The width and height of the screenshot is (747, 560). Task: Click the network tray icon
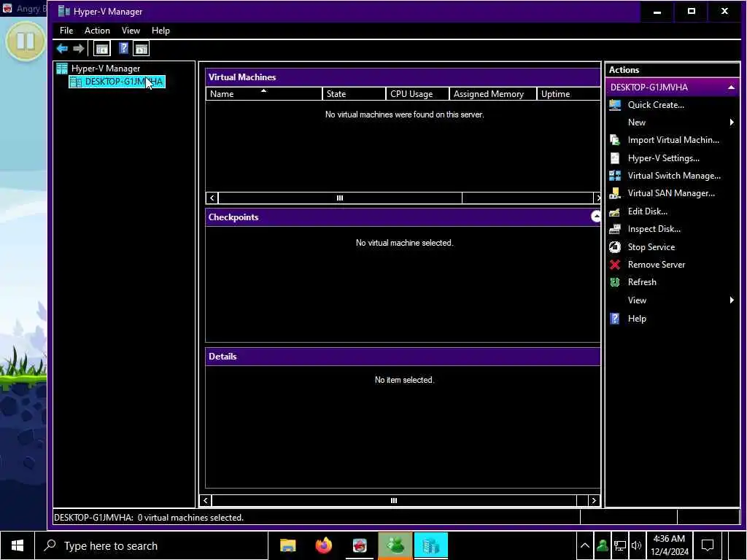coord(620,545)
